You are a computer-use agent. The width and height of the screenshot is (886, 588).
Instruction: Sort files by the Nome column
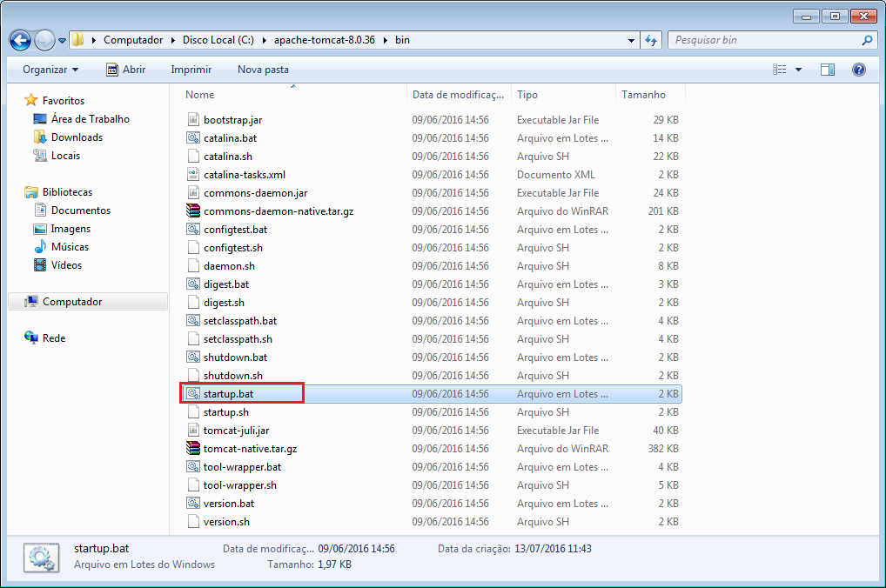294,94
